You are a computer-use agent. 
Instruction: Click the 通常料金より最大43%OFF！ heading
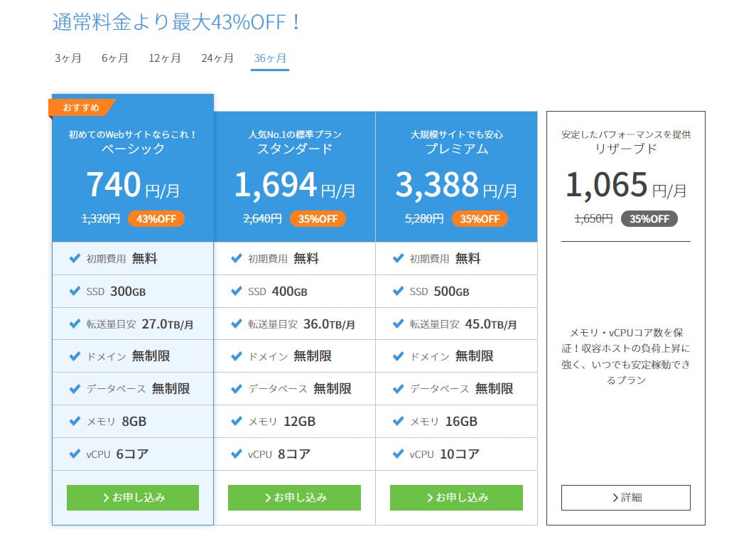click(176, 22)
